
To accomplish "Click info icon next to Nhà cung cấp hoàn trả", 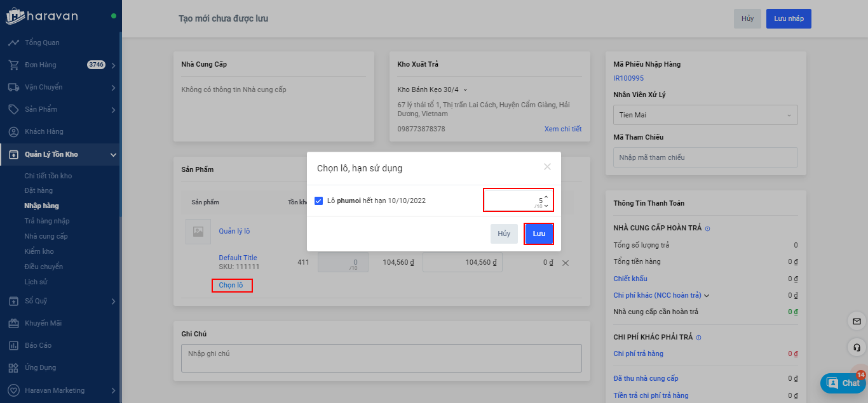I will [707, 228].
